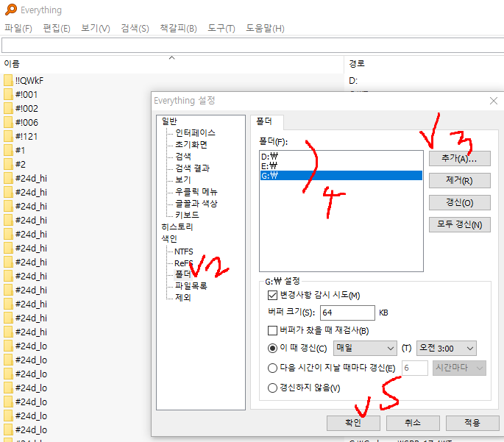
Task: Select NTFS in settings tree
Action: (x=184, y=252)
